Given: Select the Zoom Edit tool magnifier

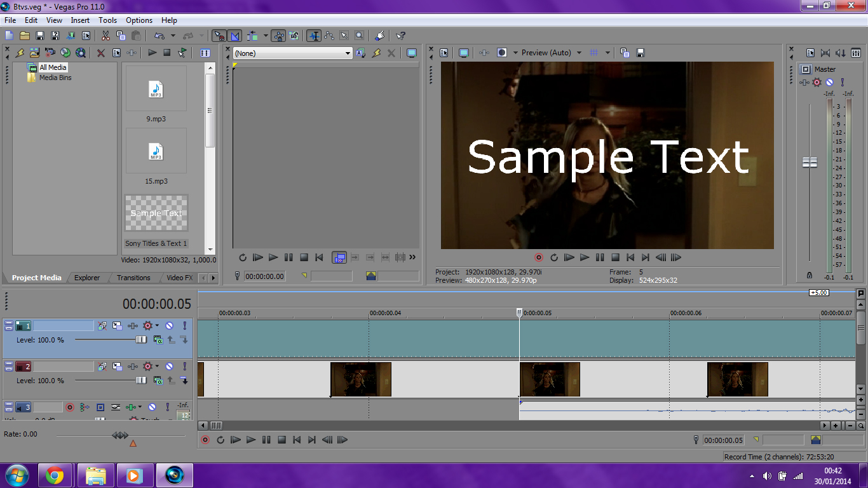Looking at the screenshot, I should click(360, 36).
